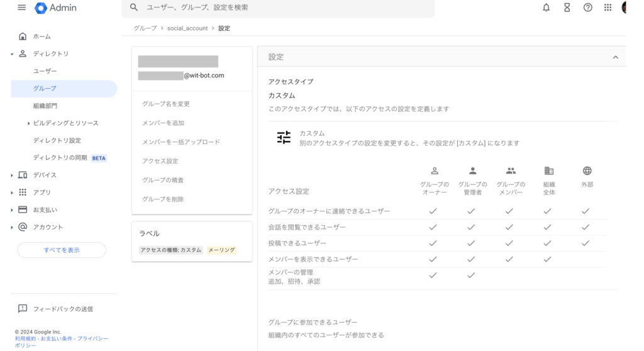Open the hourglass tasks icon

[567, 8]
